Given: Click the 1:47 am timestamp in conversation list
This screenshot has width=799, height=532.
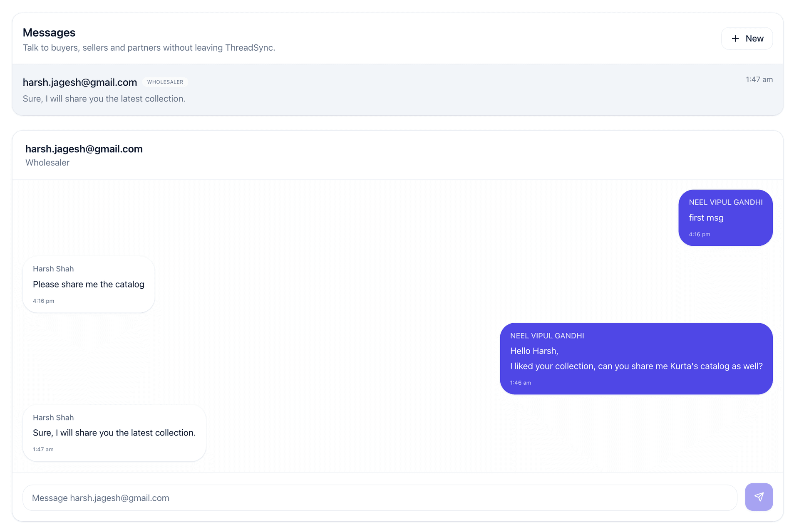Looking at the screenshot, I should click(759, 79).
